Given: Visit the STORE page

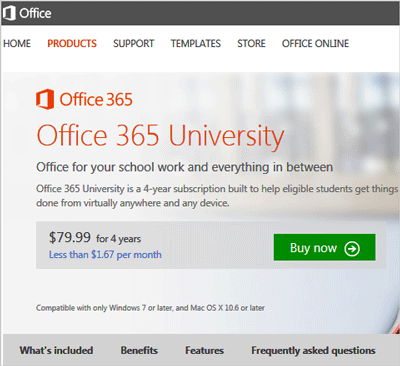Looking at the screenshot, I should (251, 43).
